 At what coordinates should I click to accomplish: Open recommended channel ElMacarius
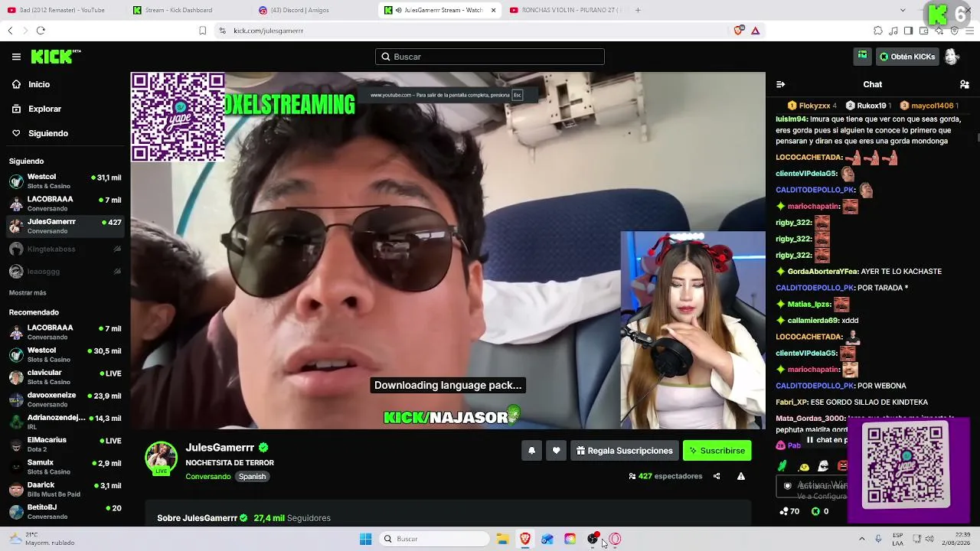(x=65, y=445)
